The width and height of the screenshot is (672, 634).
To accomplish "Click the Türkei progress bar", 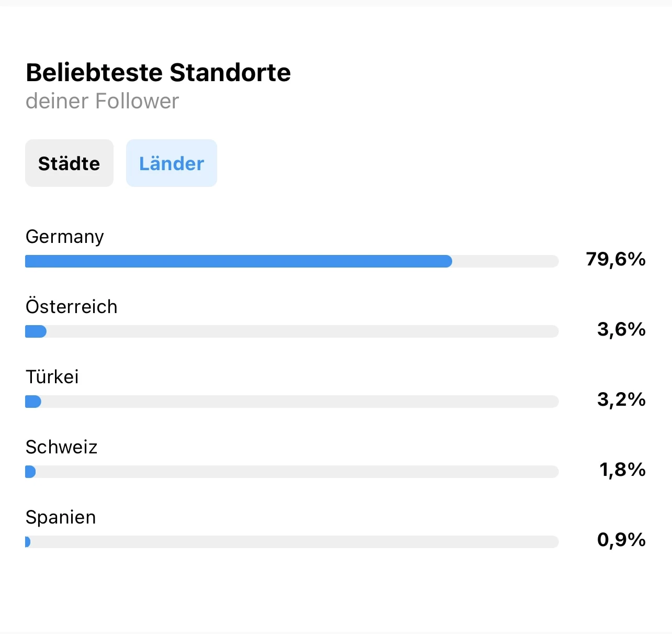I will pos(292,402).
